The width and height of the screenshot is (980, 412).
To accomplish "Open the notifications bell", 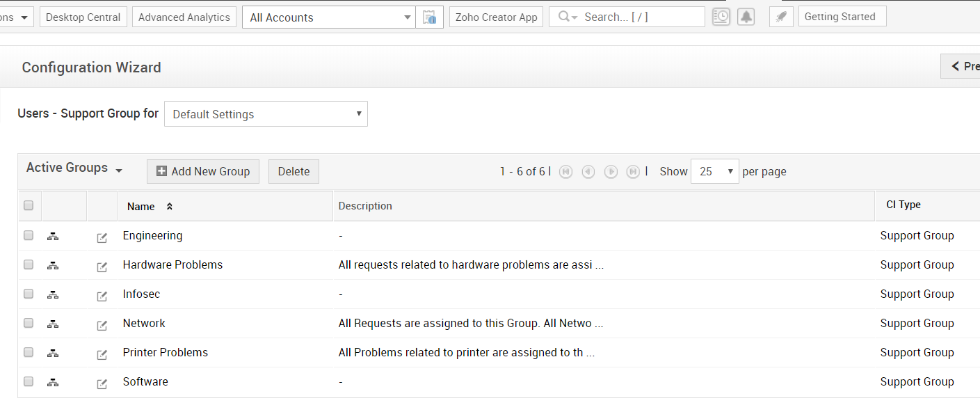I will coord(746,17).
